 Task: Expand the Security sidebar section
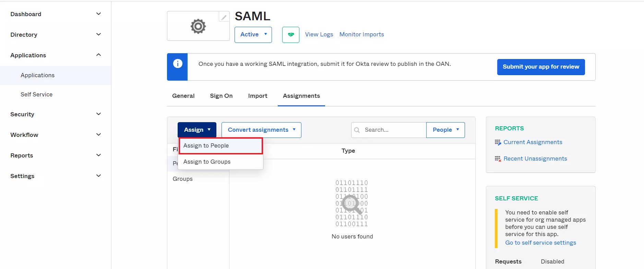[56, 114]
